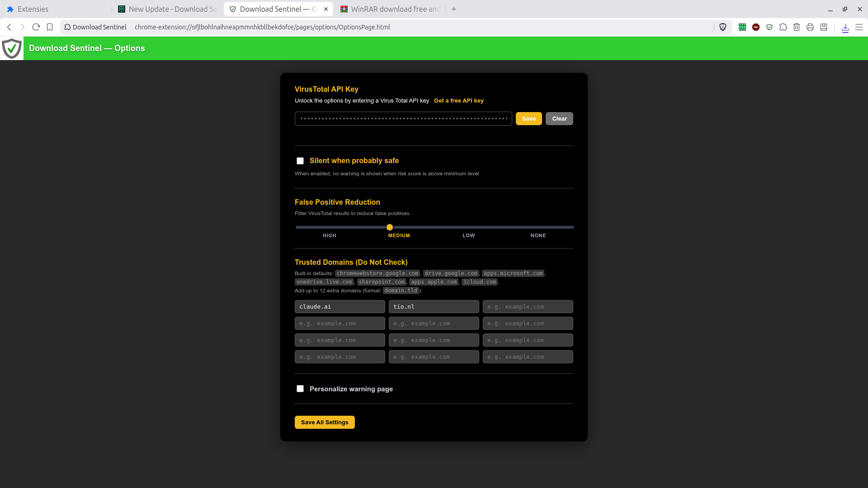
Task: Set False Positive slider to LOW
Action: [x=469, y=227]
